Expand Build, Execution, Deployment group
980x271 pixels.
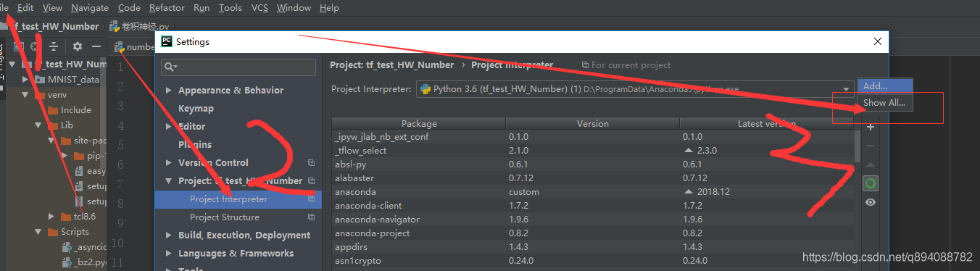(169, 235)
